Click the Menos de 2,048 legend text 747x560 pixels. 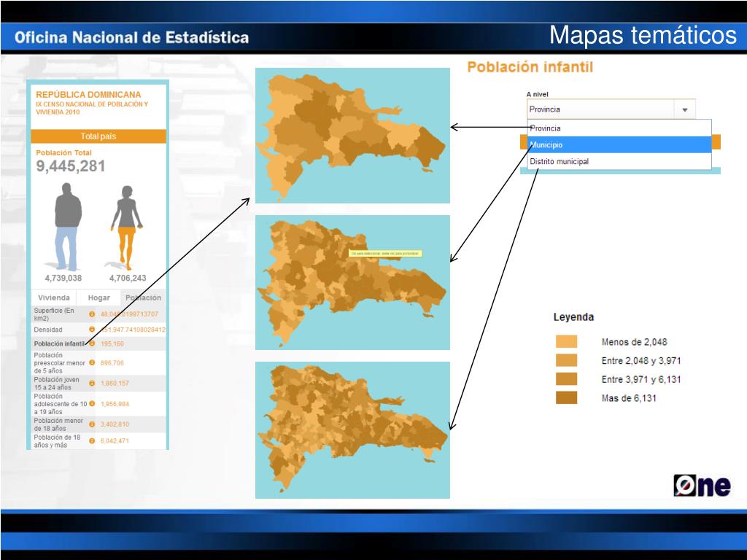pos(634,342)
